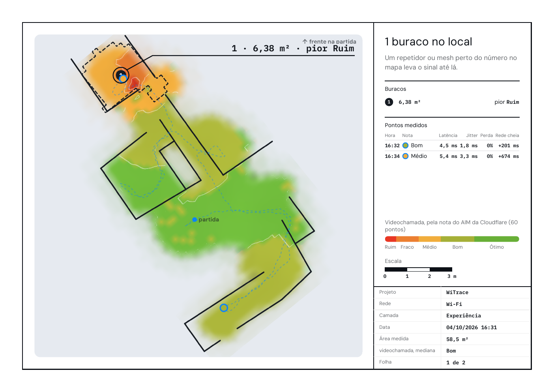Click the black hole marker numbered 1 on the heatmap

tap(121, 75)
